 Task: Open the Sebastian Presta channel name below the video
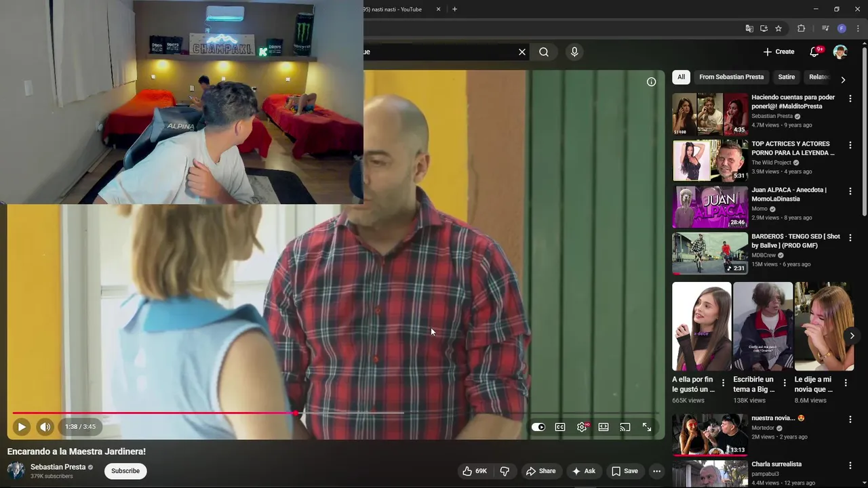58,467
